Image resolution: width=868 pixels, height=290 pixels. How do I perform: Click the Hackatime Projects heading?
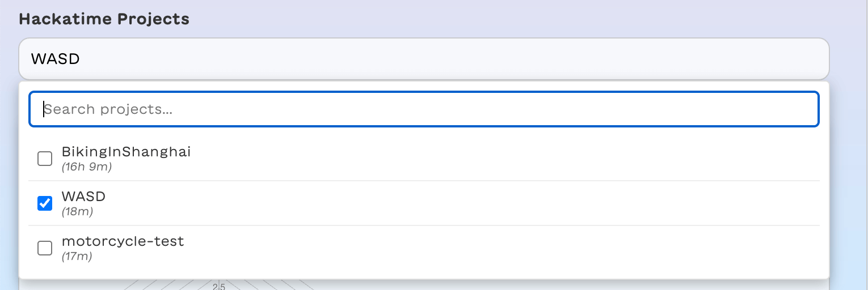click(104, 19)
